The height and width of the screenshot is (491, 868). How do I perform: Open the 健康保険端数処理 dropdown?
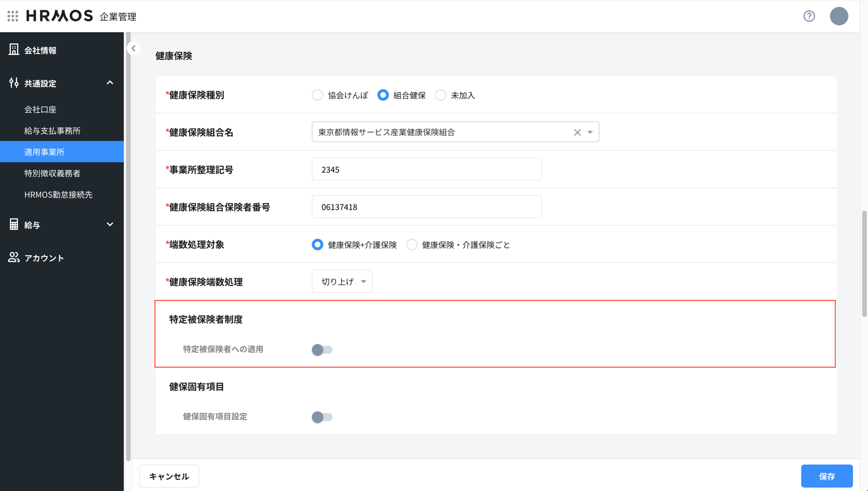[x=342, y=281]
